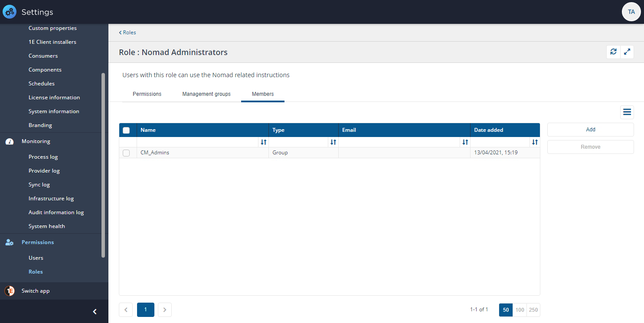This screenshot has width=644, height=323.
Task: Click the Email filter input field
Action: pos(399,142)
